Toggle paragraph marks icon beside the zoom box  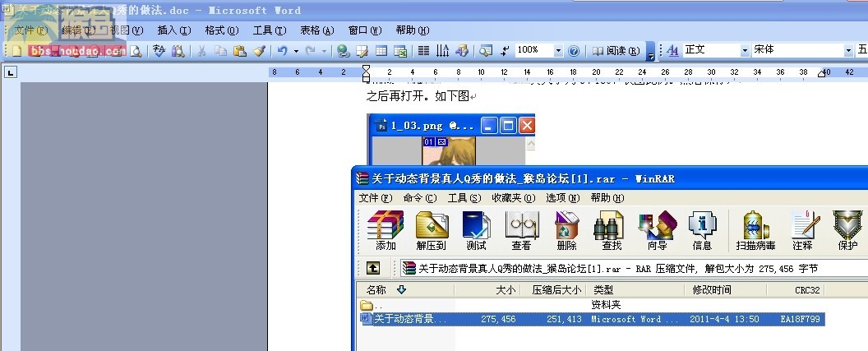[505, 51]
